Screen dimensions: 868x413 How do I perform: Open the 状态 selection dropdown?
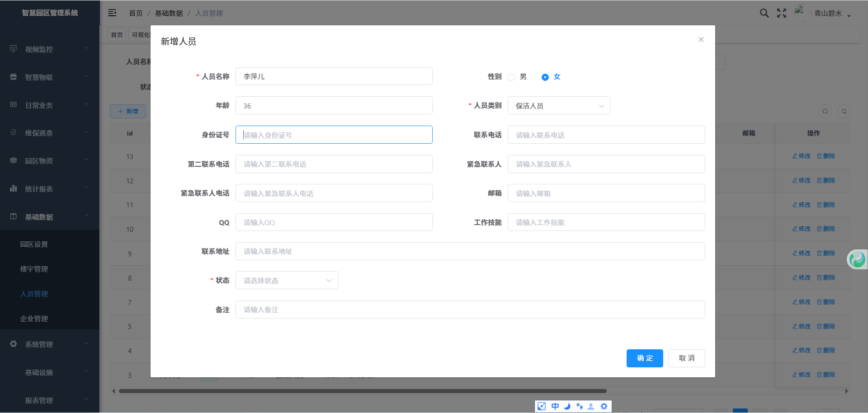click(287, 281)
